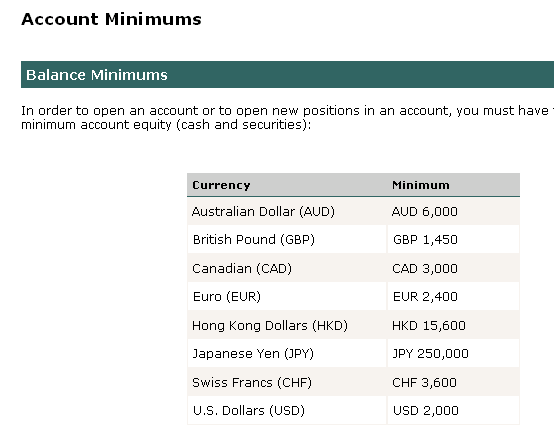
Task: Click the Minimum column header
Action: tap(420, 185)
